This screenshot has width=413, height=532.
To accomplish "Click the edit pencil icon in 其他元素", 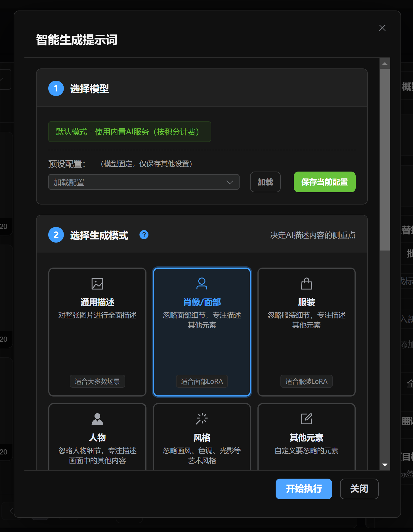I will click(x=307, y=419).
